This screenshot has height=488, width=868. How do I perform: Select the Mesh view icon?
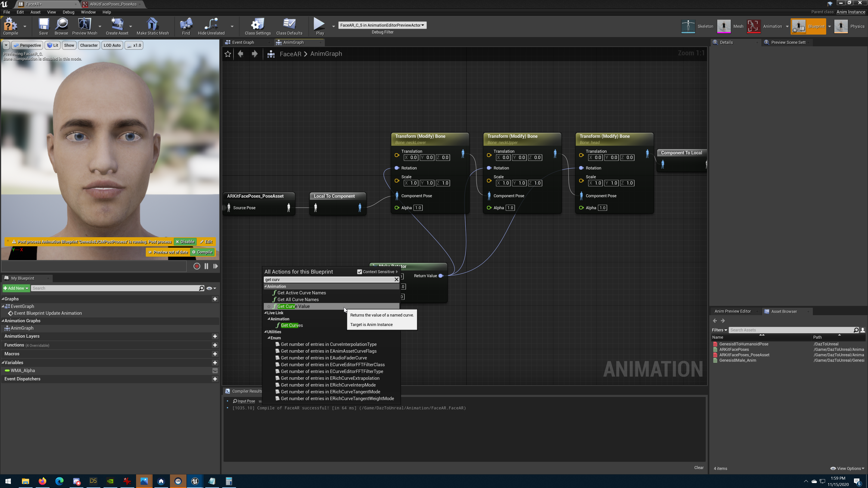pyautogui.click(x=724, y=25)
